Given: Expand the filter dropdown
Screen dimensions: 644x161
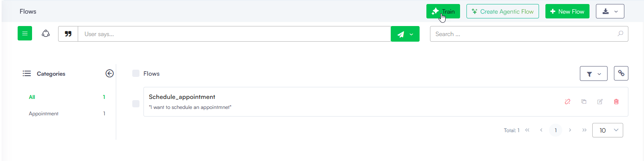Looking at the screenshot, I should pyautogui.click(x=593, y=74).
